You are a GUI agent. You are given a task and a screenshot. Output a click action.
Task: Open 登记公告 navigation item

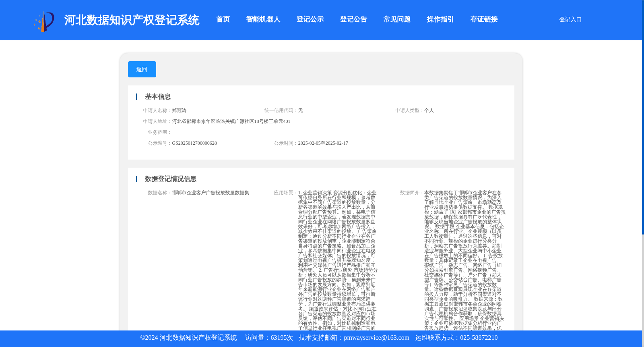coord(353,19)
